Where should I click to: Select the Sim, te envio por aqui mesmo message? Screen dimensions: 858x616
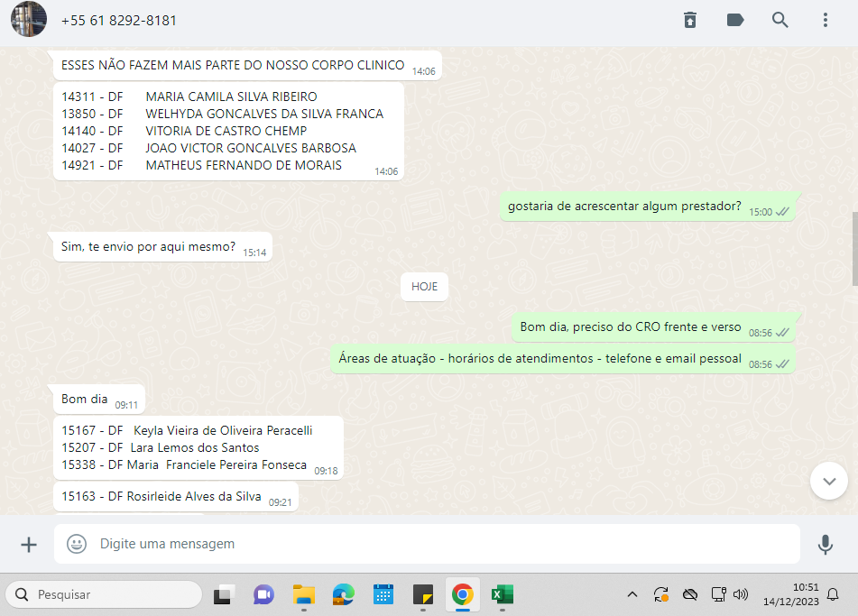click(162, 247)
